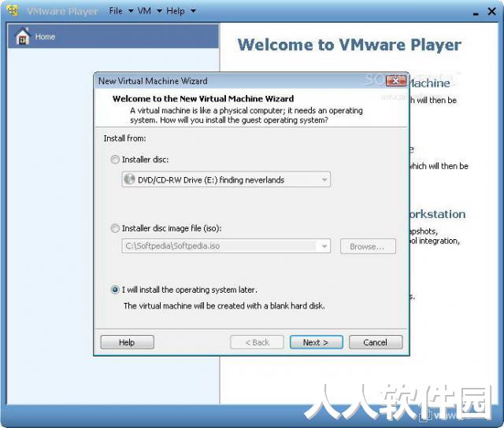The image size is (504, 428).
Task: Close the VMware Player window
Action: pyautogui.click(x=491, y=12)
